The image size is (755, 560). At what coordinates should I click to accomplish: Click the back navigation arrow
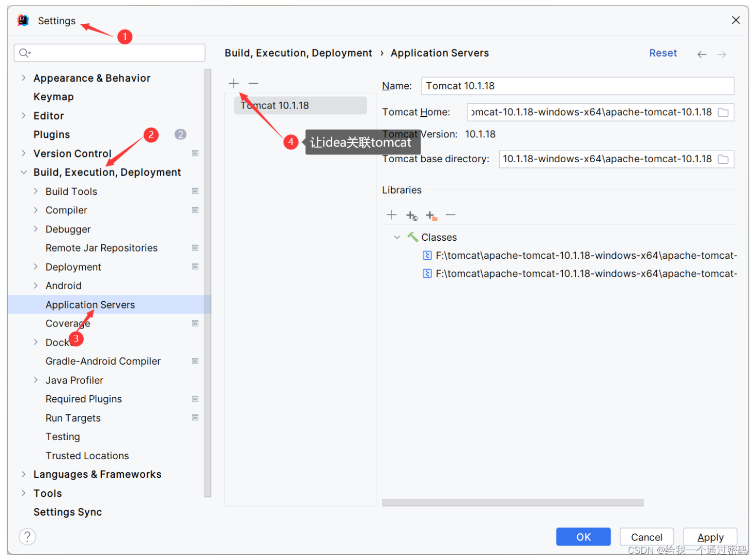tap(702, 54)
